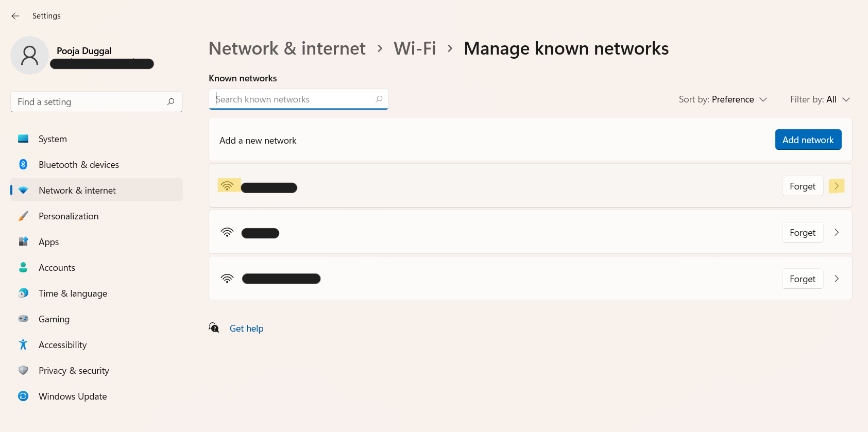Open the Get help link
The height and width of the screenshot is (432, 868).
coord(246,329)
